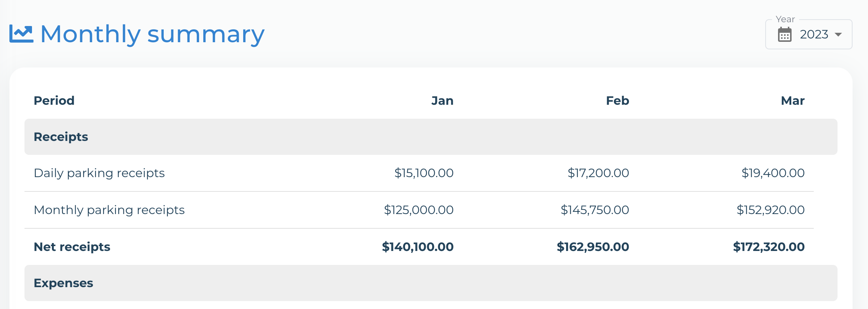Open the Year dropdown arrow

(x=838, y=35)
